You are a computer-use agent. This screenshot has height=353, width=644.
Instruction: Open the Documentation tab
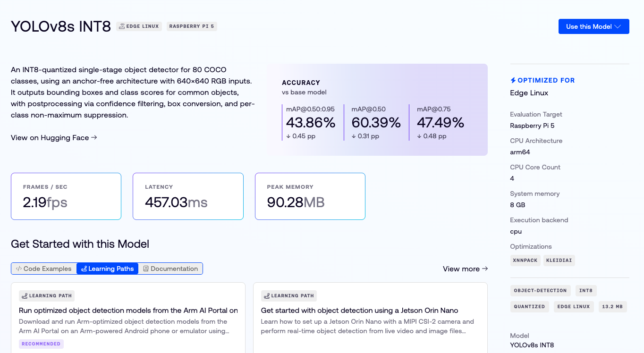[170, 269]
